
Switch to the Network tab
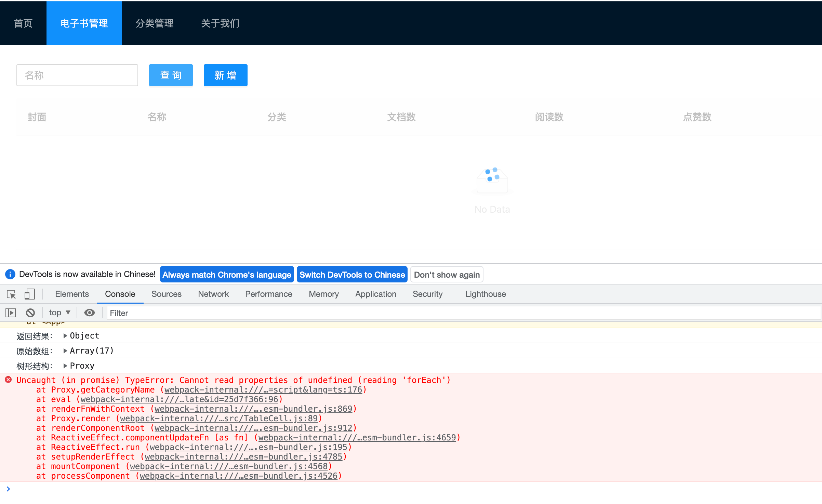(x=213, y=294)
